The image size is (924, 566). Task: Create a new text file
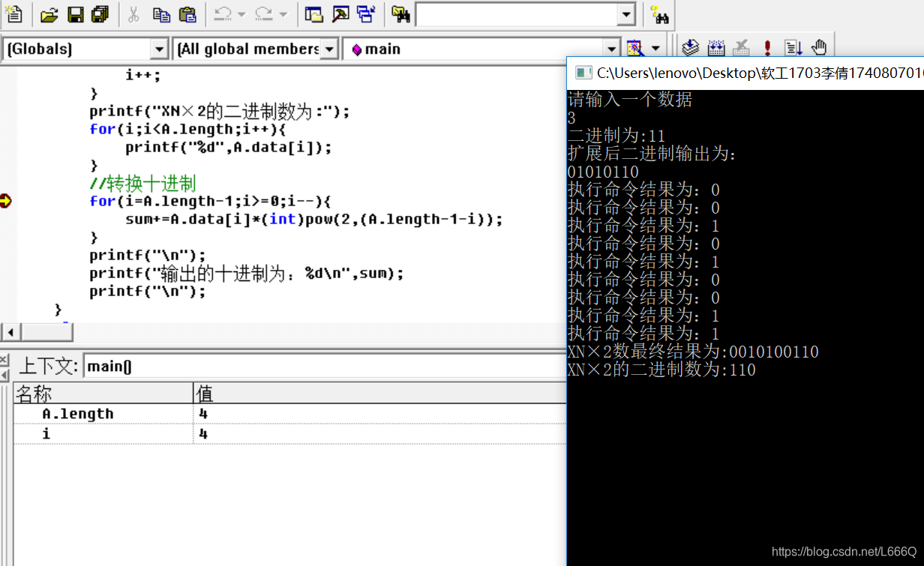[13, 13]
